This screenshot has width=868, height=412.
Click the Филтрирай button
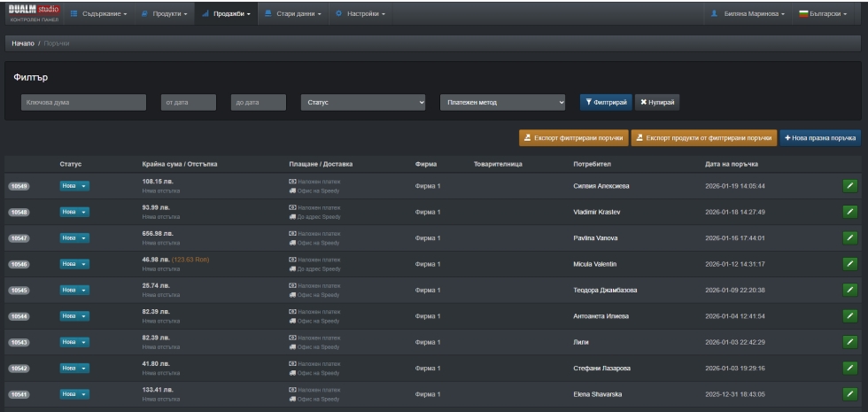coord(604,103)
